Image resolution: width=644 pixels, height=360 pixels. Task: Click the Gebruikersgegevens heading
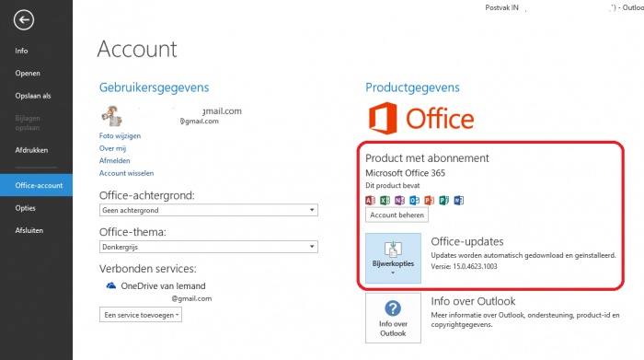(x=154, y=87)
